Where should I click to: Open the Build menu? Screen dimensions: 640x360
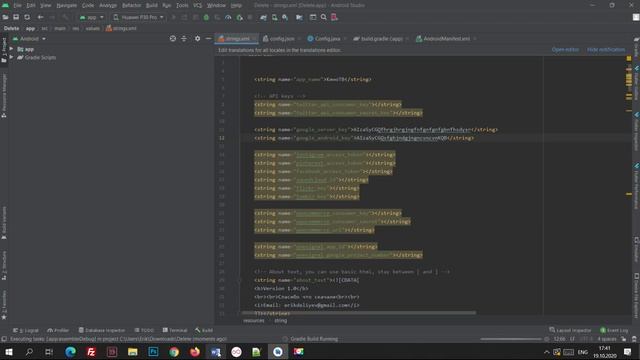152,5
